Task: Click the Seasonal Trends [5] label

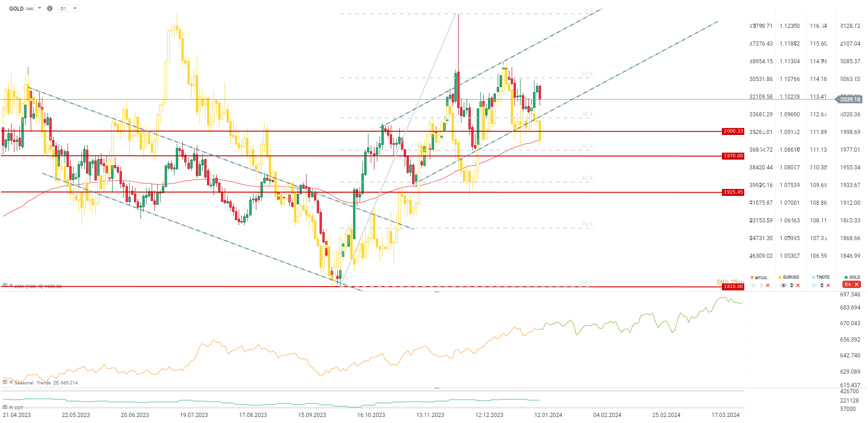Action: click(36, 383)
